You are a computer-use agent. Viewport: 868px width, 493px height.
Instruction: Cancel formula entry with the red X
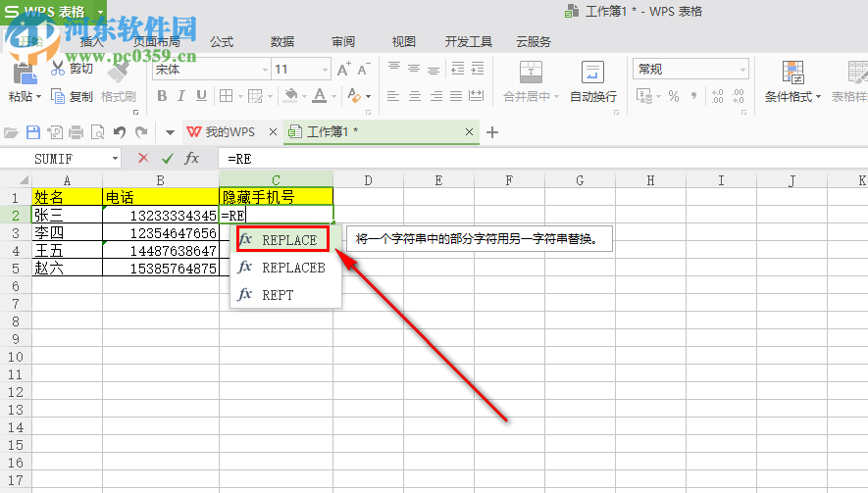(x=143, y=158)
